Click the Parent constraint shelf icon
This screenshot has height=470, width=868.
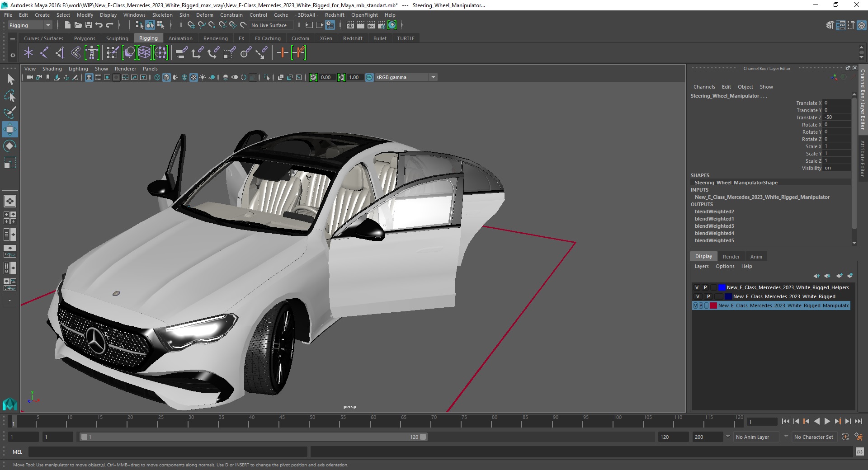pyautogui.click(x=182, y=53)
